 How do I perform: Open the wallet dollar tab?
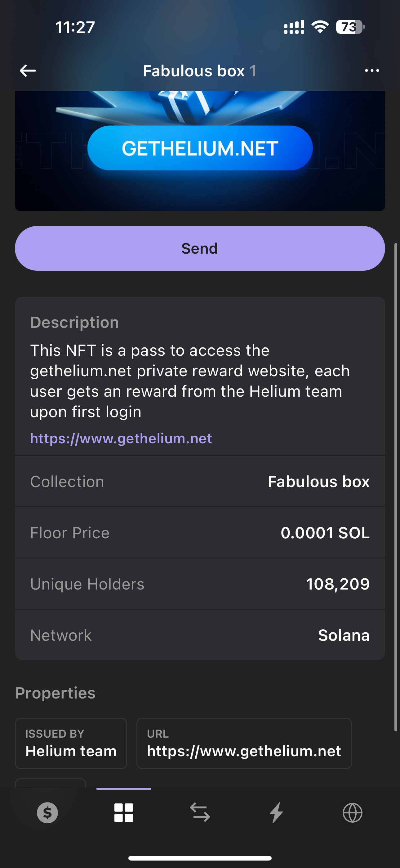[x=47, y=813]
